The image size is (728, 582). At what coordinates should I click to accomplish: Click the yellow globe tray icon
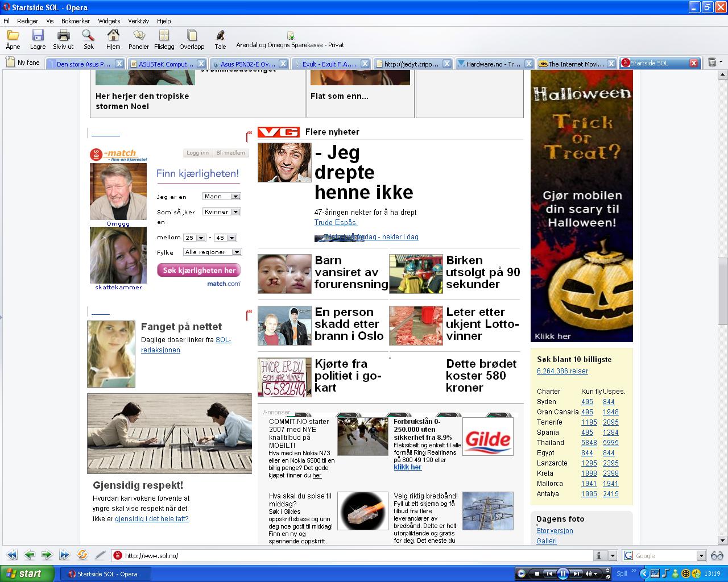(x=685, y=573)
